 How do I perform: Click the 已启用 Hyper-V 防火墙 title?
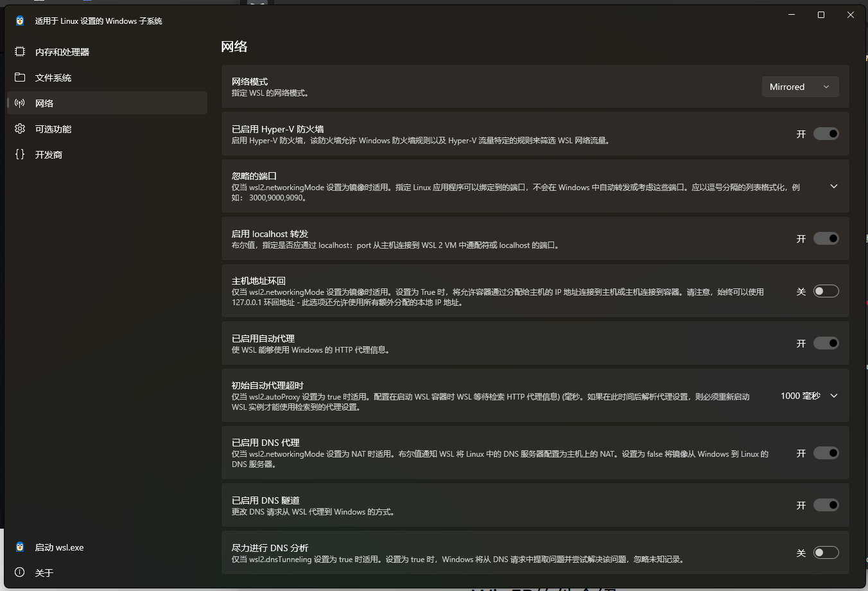278,128
